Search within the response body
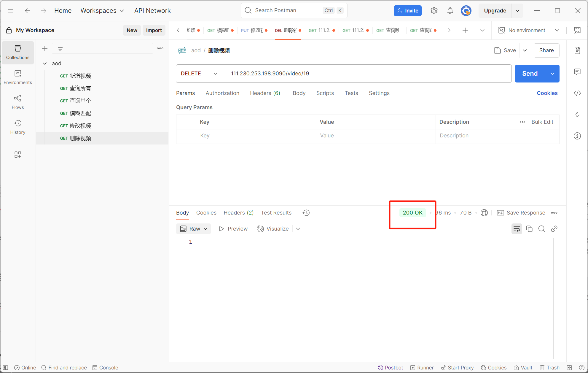 [541, 229]
